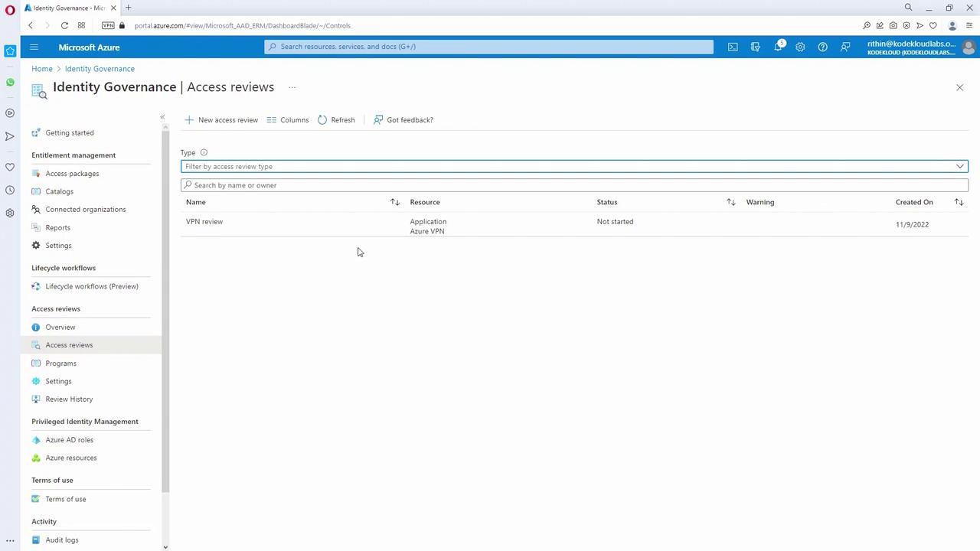Go to Catalogs menu item
This screenshot has height=551, width=980.
coord(59,191)
